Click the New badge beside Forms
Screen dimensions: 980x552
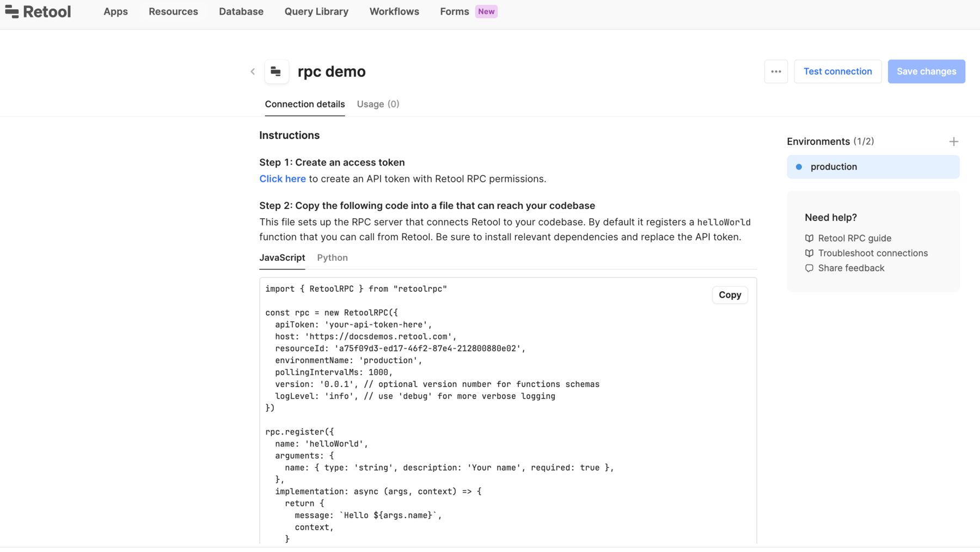pos(486,11)
